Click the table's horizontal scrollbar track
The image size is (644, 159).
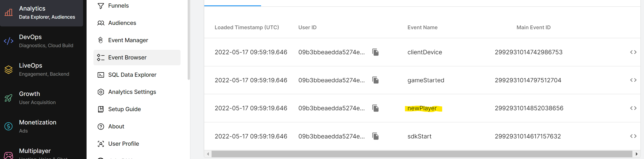coord(422,154)
